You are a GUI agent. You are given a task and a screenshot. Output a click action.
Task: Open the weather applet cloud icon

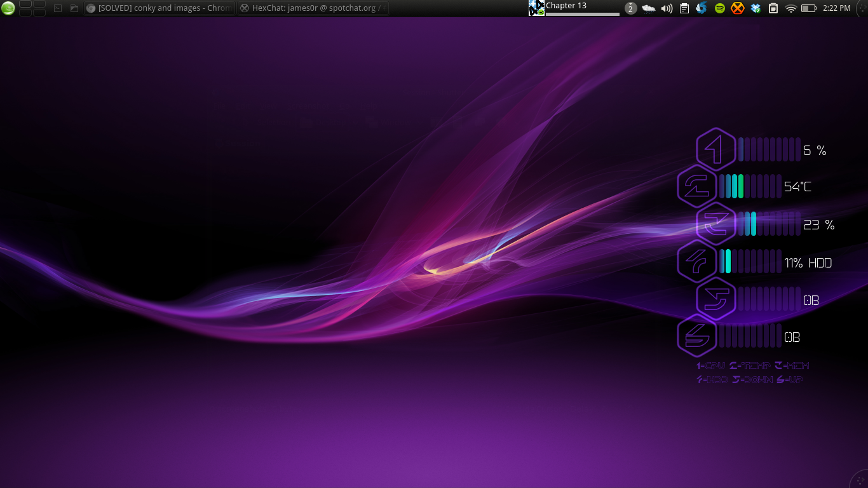649,8
